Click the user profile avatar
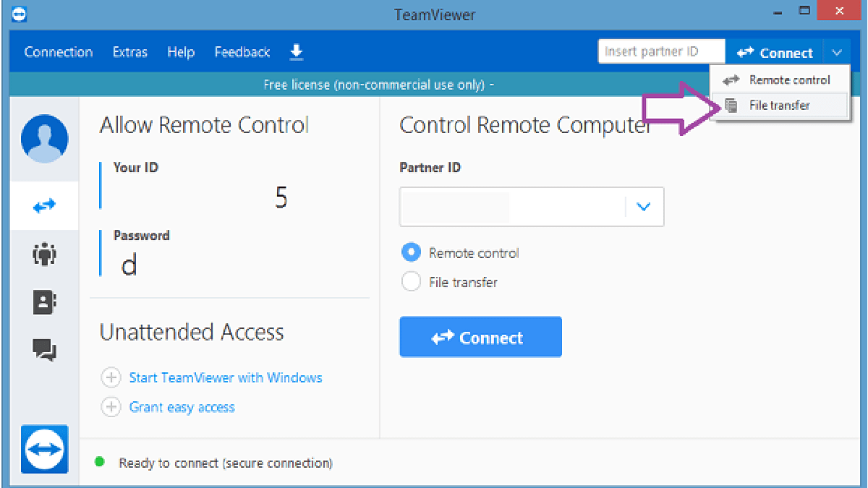Screen dimensions: 868x488 point(44,138)
